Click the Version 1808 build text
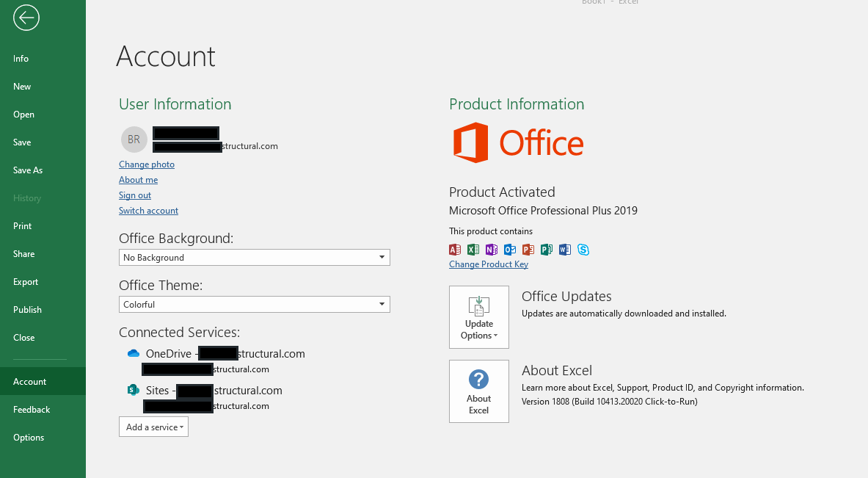868x478 pixels. (610, 402)
